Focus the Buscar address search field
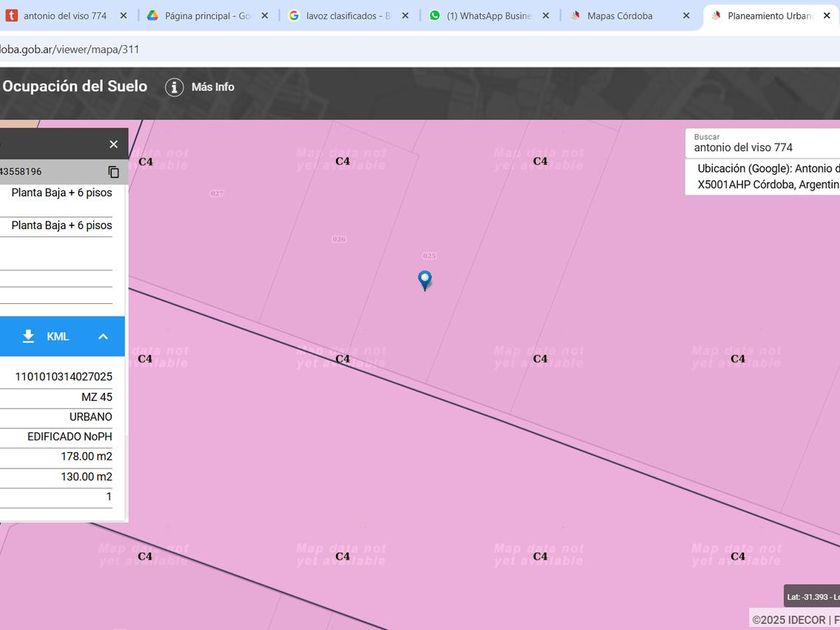This screenshot has width=840, height=630. pyautogui.click(x=760, y=147)
